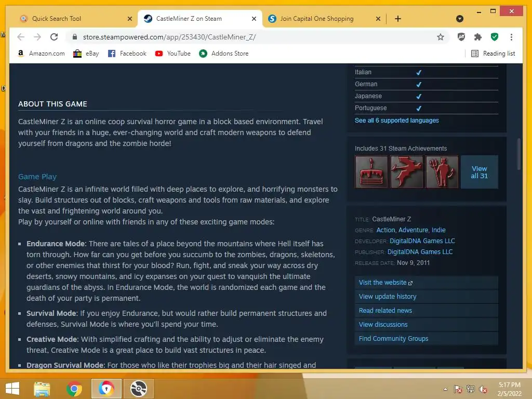Open the Extensions puzzle-piece menu
This screenshot has height=399, width=532.
[x=478, y=37]
